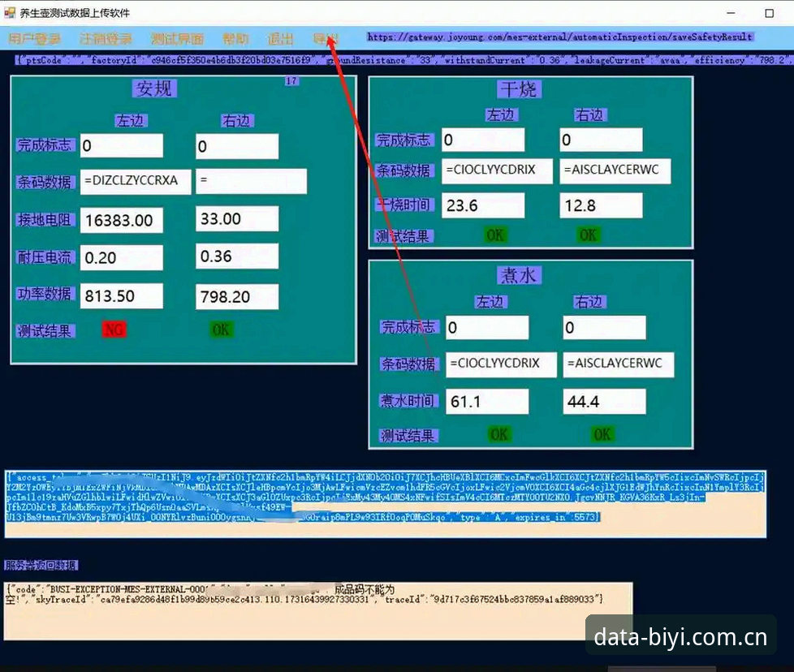This screenshot has width=794, height=672.
Task: Click inside the access_token text box
Action: click(x=386, y=504)
